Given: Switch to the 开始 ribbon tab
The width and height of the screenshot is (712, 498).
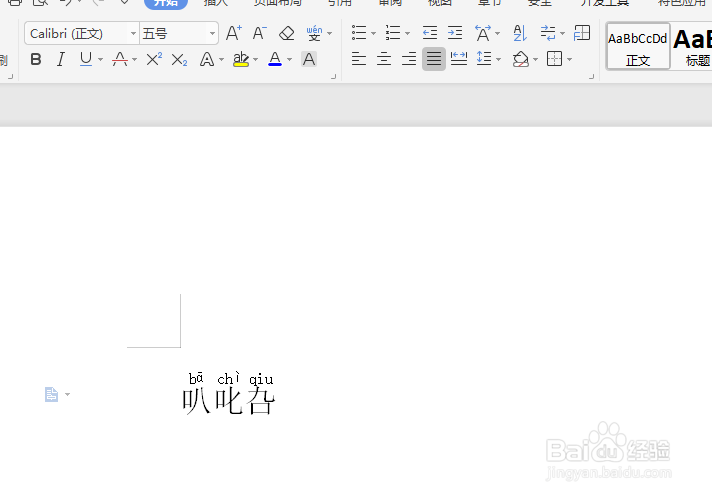Looking at the screenshot, I should (x=166, y=3).
